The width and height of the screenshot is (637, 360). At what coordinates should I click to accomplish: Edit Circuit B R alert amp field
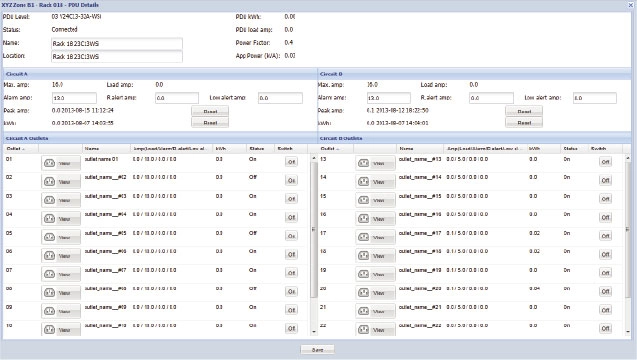pos(491,98)
